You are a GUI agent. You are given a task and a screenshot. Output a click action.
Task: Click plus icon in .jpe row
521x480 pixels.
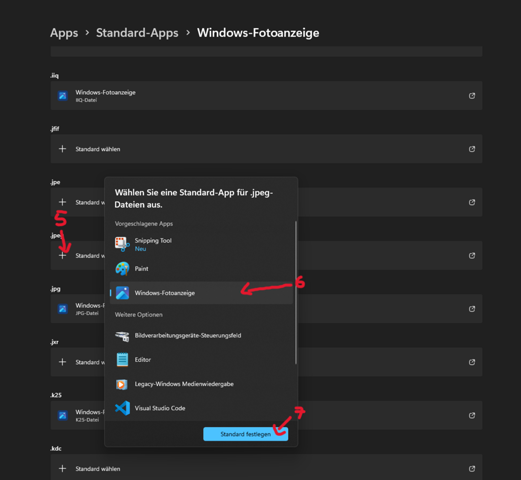coord(62,202)
